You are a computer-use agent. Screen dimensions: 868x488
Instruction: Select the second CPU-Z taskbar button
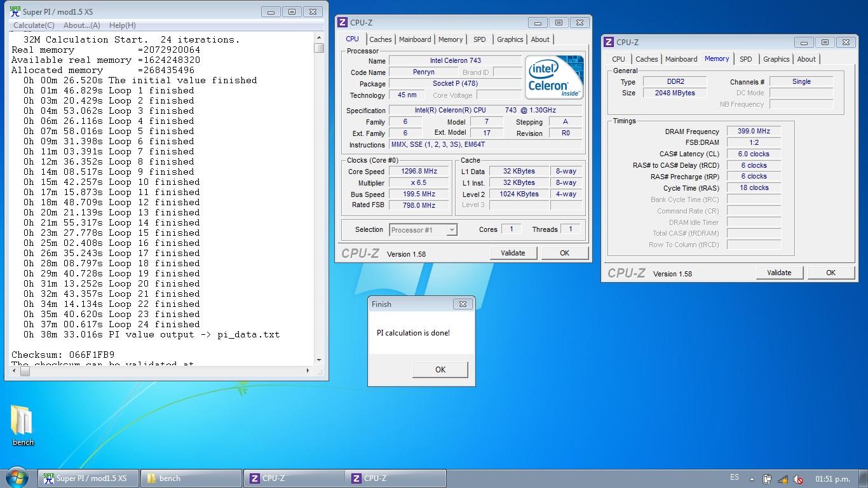(397, 478)
